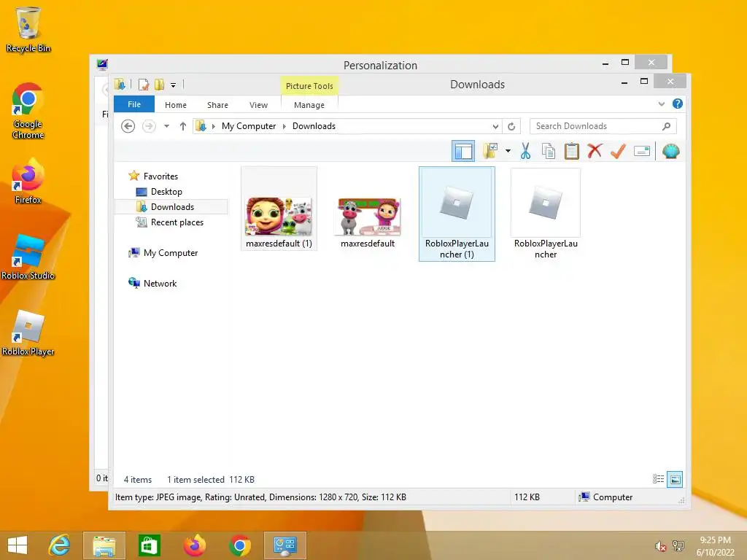Open the View ribbon tab
Screen dimensions: 747x560
[x=259, y=105]
